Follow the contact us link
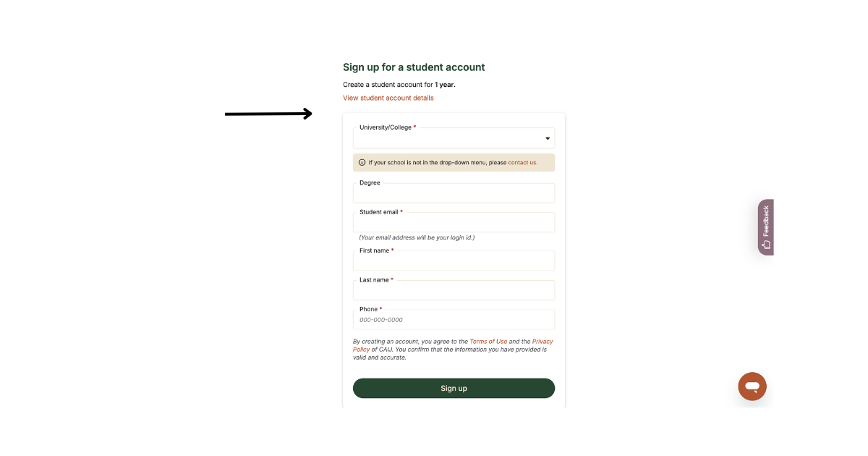Viewport: 868px width, 456px height. 522,163
